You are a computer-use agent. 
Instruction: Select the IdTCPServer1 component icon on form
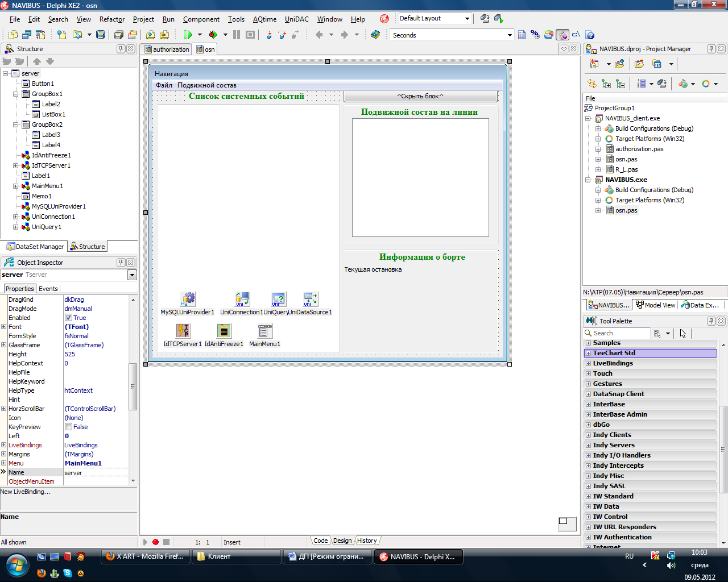point(183,331)
